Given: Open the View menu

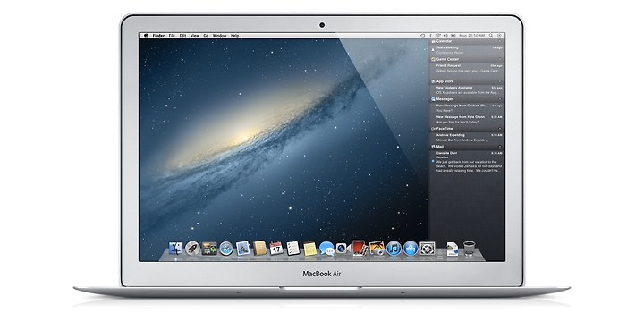Looking at the screenshot, I should [x=195, y=36].
